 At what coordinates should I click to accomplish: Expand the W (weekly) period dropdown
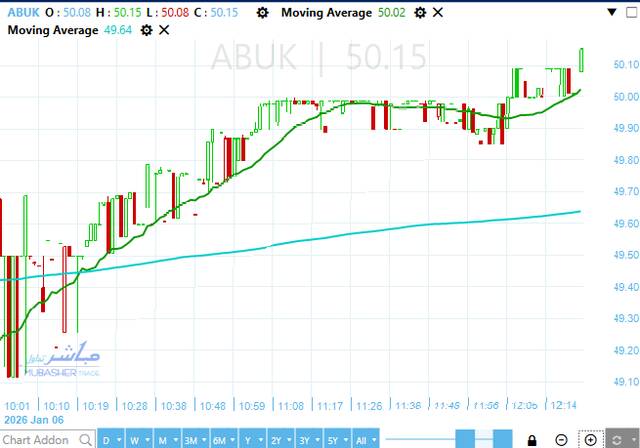tap(139, 439)
